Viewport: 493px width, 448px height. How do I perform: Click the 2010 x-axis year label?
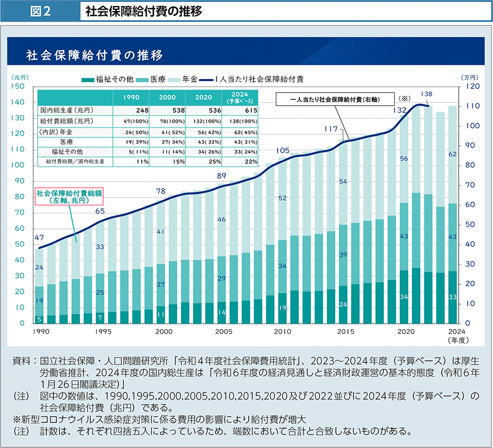[x=282, y=331]
